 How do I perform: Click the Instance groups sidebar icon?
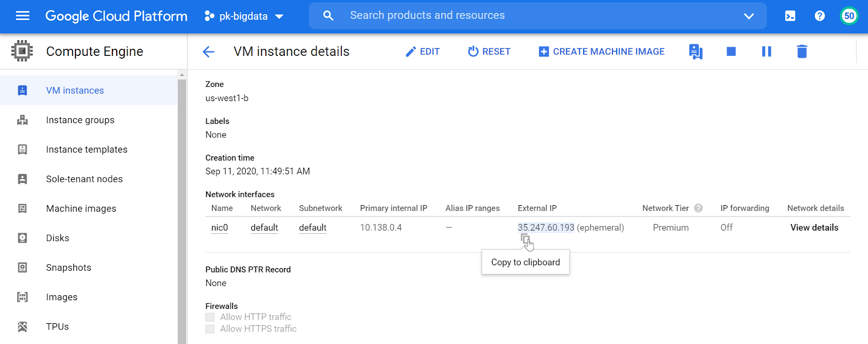coord(22,120)
